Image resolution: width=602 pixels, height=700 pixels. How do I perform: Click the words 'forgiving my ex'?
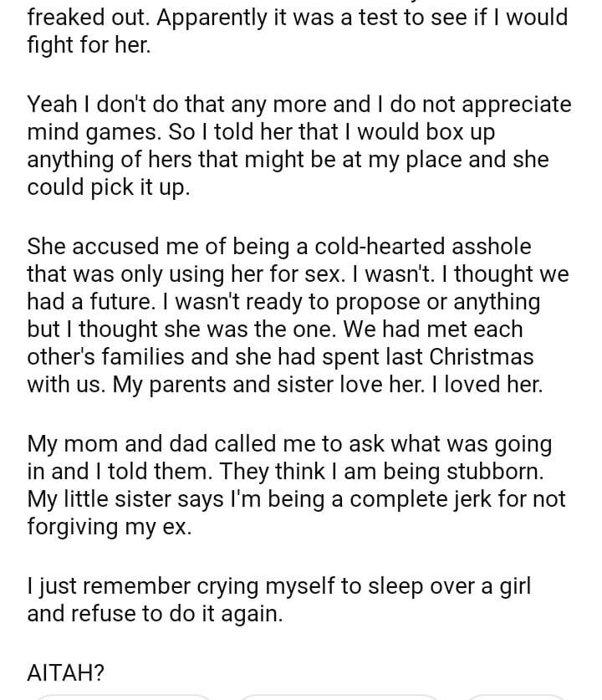(x=109, y=529)
